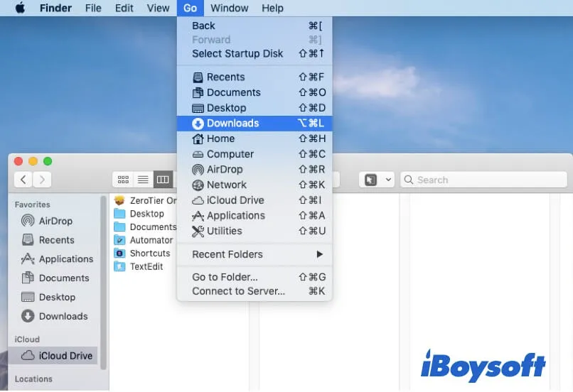Click the Utilities icon in the Go menu
The image size is (573, 392).
(198, 232)
